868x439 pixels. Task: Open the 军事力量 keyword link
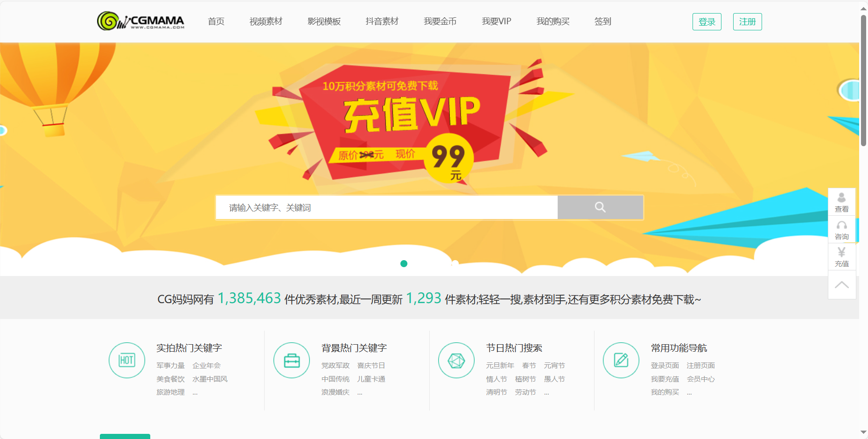coord(171,366)
